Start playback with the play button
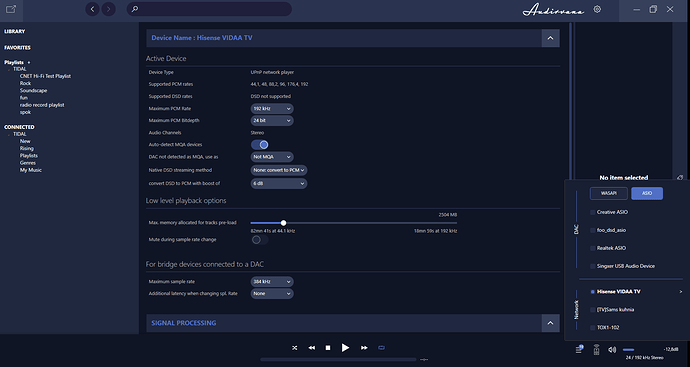Image resolution: width=690 pixels, height=367 pixels. (x=345, y=348)
